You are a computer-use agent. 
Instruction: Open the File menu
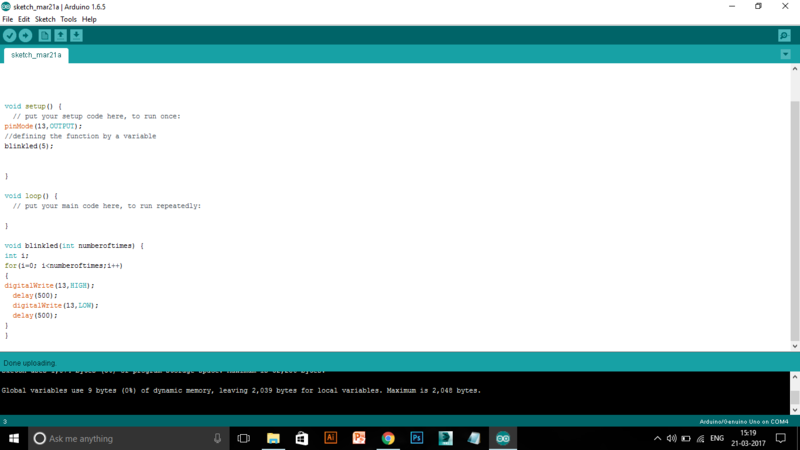coord(8,19)
